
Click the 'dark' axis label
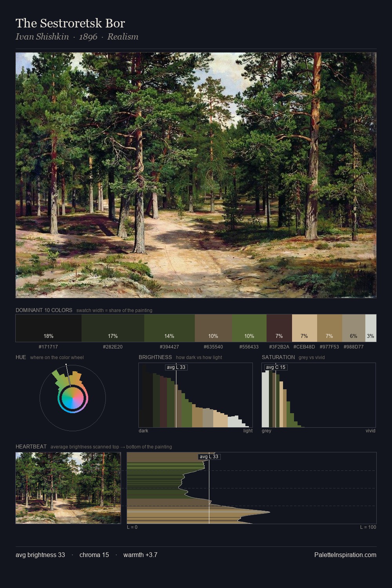tap(143, 431)
